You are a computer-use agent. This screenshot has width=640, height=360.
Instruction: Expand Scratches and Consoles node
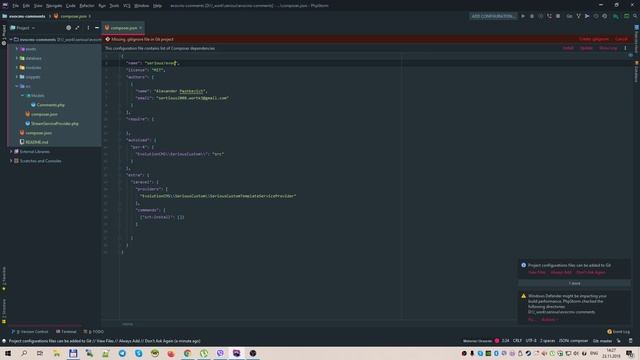click(x=11, y=161)
